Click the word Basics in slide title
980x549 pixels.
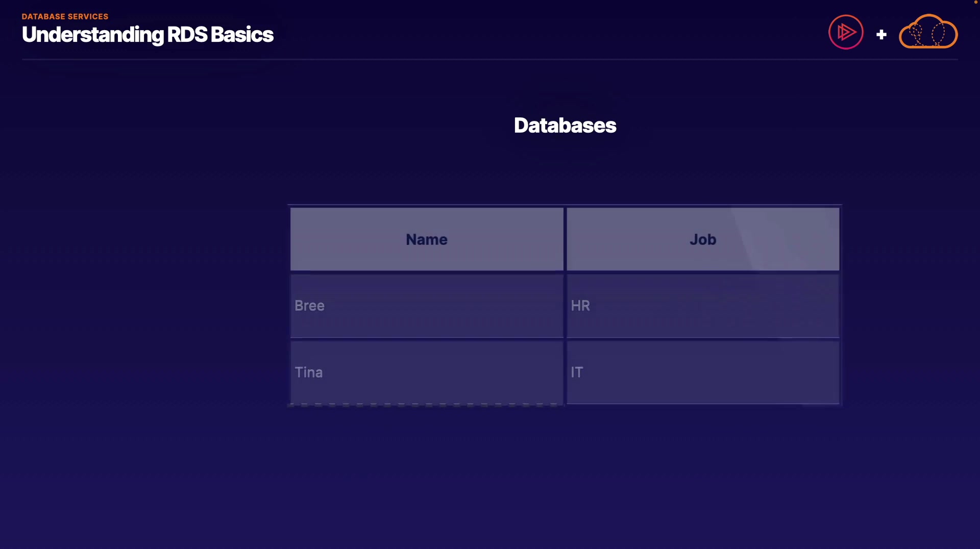point(242,35)
